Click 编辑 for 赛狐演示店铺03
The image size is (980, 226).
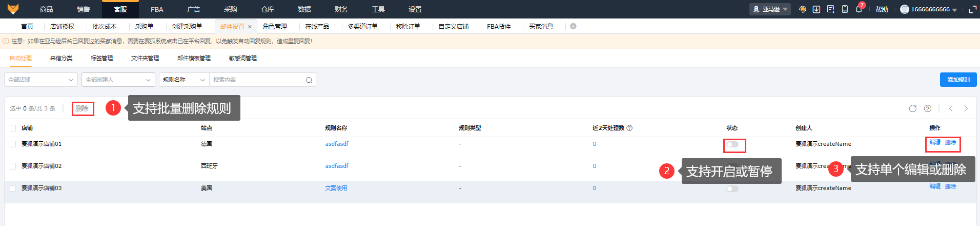(x=935, y=186)
